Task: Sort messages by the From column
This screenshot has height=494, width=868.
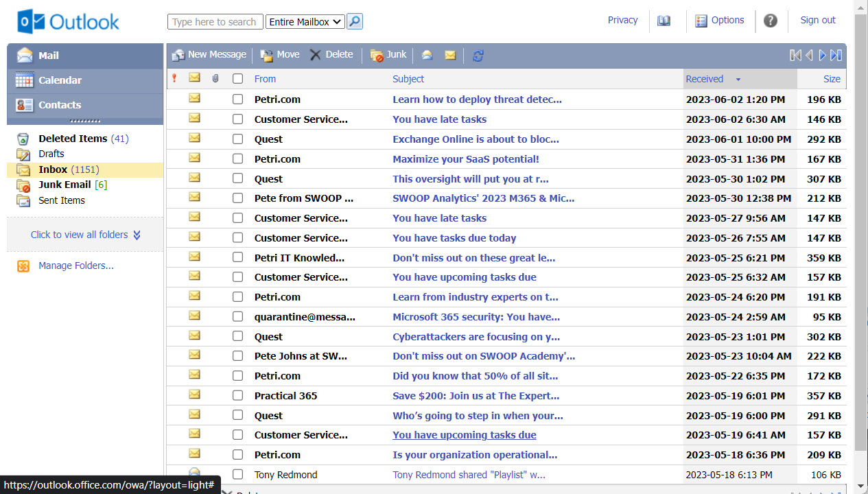Action: [265, 79]
